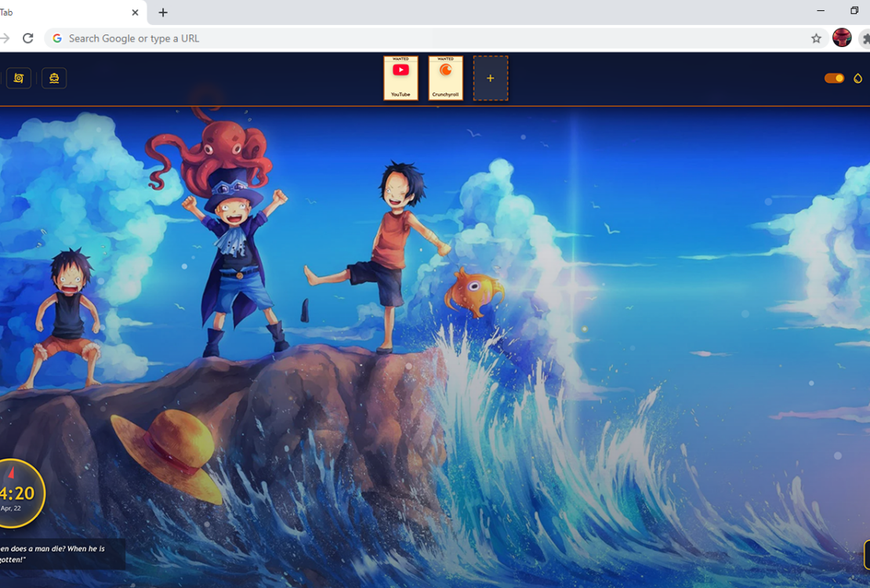
Task: Reload the current page
Action: [28, 38]
